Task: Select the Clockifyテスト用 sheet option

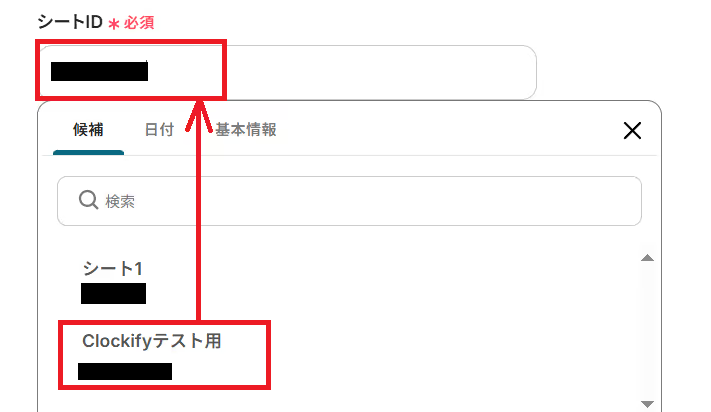Action: (x=151, y=341)
